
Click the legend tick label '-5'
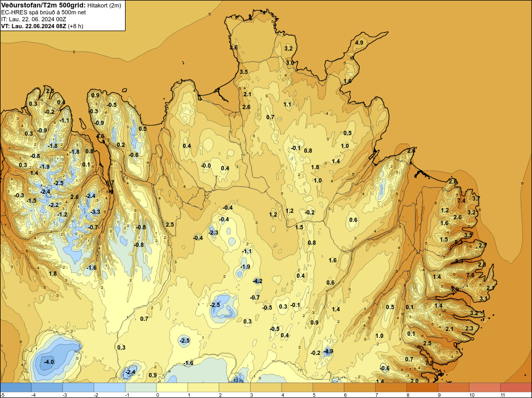pyautogui.click(x=2, y=395)
